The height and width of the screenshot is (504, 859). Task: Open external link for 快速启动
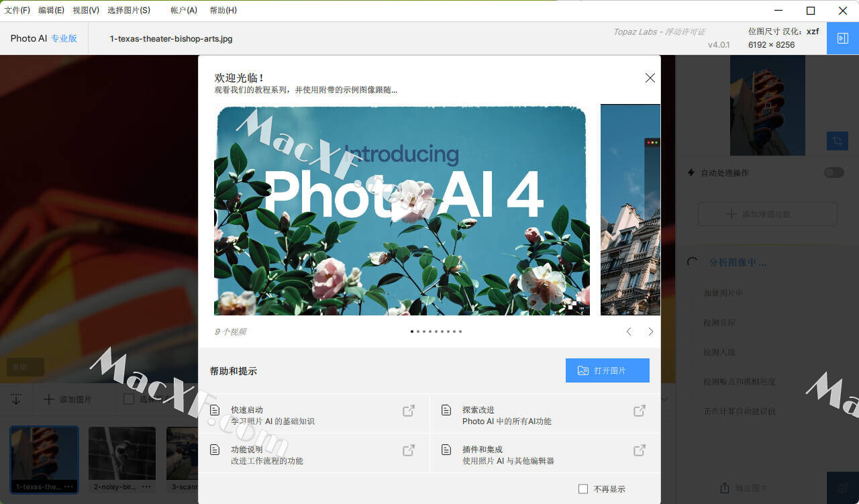tap(408, 411)
